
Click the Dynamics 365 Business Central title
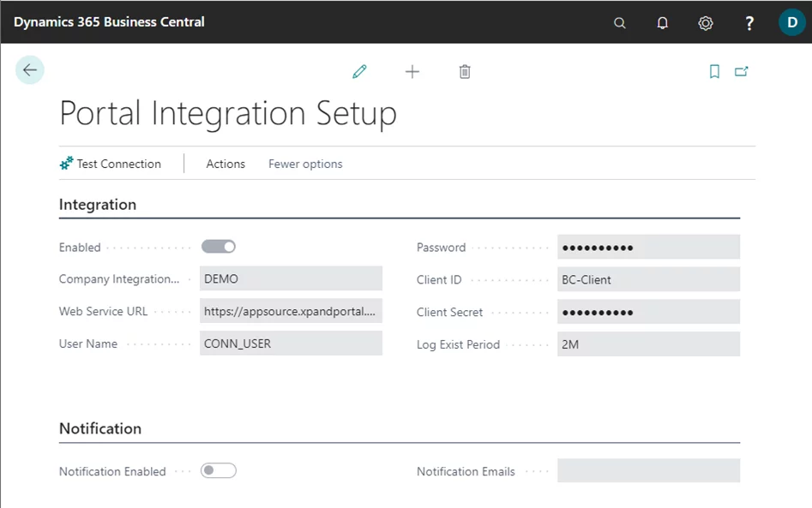(x=109, y=21)
